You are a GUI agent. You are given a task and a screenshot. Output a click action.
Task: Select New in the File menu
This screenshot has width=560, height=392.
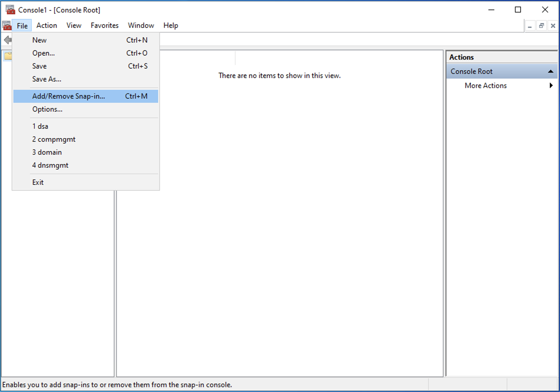pos(39,40)
